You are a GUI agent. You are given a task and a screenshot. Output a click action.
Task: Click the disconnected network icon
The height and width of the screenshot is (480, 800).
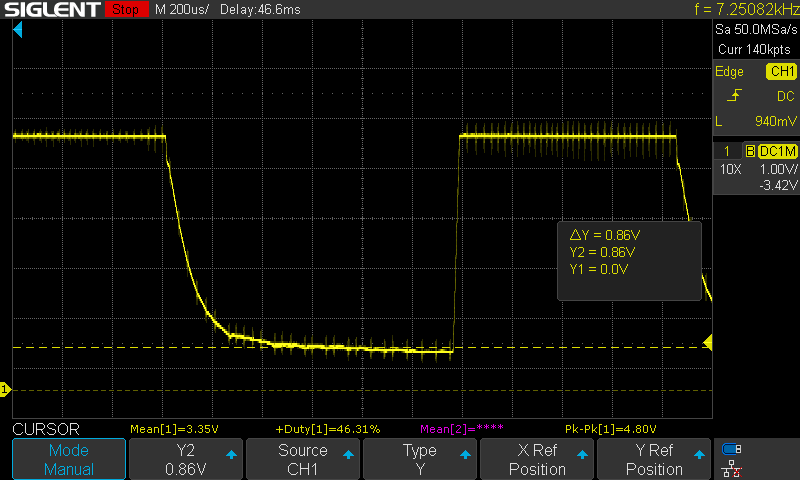[x=732, y=468]
